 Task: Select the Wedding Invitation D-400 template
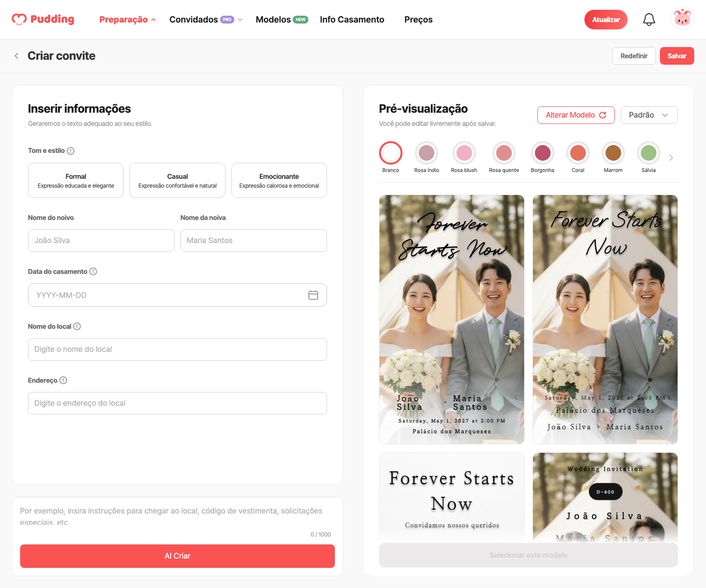[x=605, y=497]
